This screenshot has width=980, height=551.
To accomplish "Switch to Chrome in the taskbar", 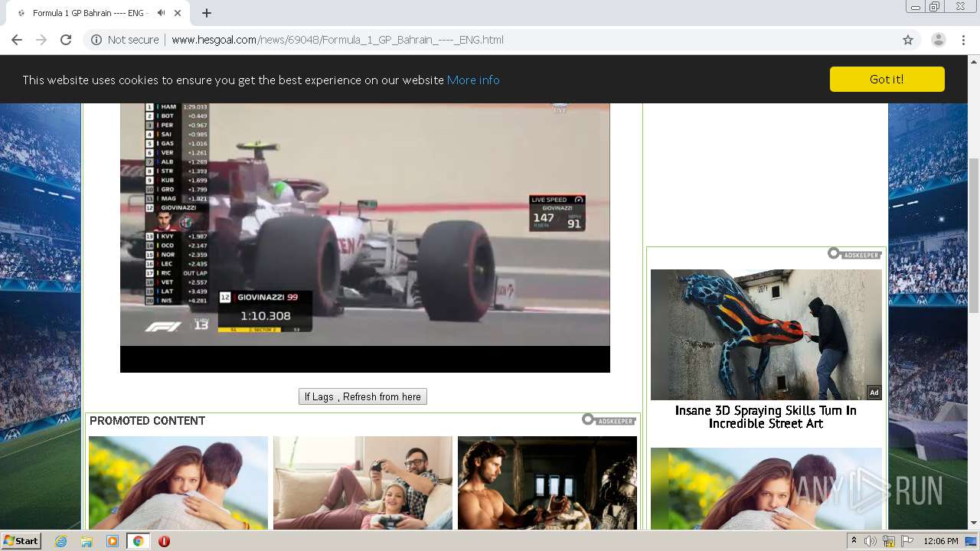I will point(138,541).
